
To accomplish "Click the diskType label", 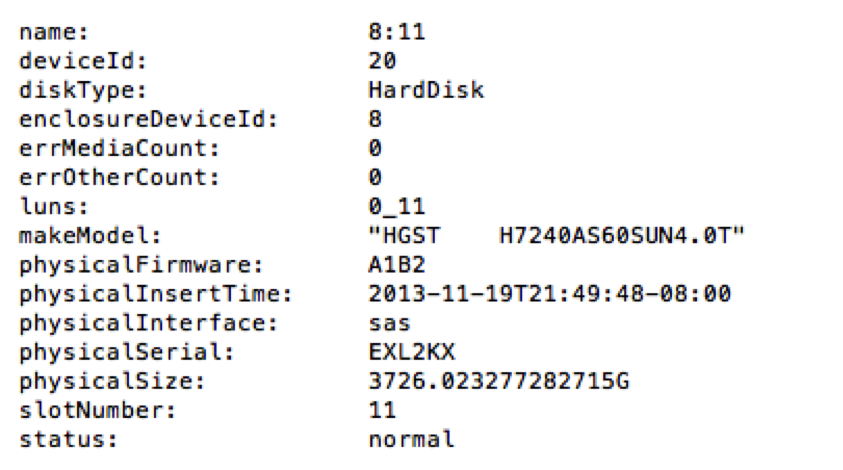I will 84,90.
